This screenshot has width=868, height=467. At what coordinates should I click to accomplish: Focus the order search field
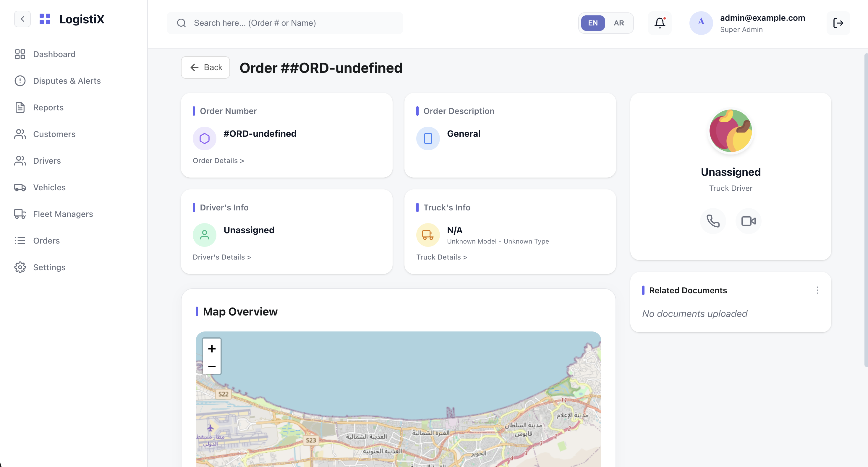click(x=285, y=23)
